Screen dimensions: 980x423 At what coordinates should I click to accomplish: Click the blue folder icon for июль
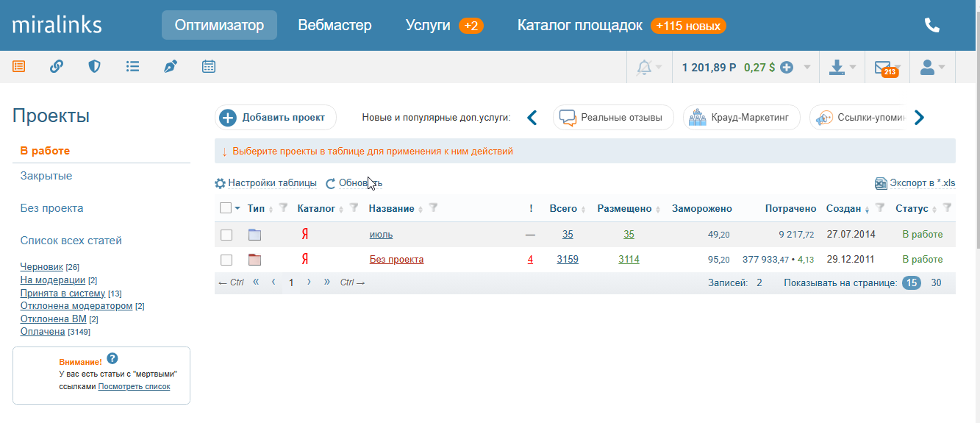(255, 235)
